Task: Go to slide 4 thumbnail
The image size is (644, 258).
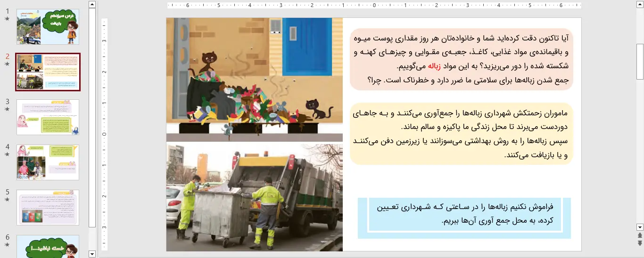Action: tap(48, 162)
